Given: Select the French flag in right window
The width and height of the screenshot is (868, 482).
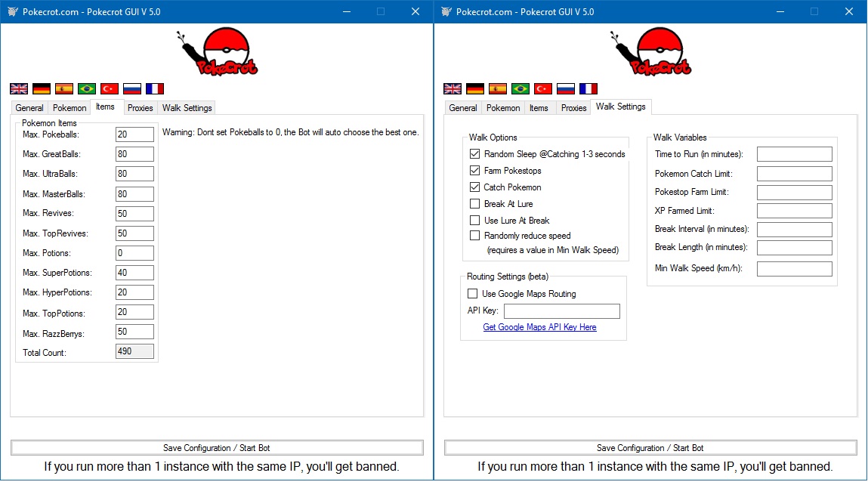Looking at the screenshot, I should pos(588,88).
